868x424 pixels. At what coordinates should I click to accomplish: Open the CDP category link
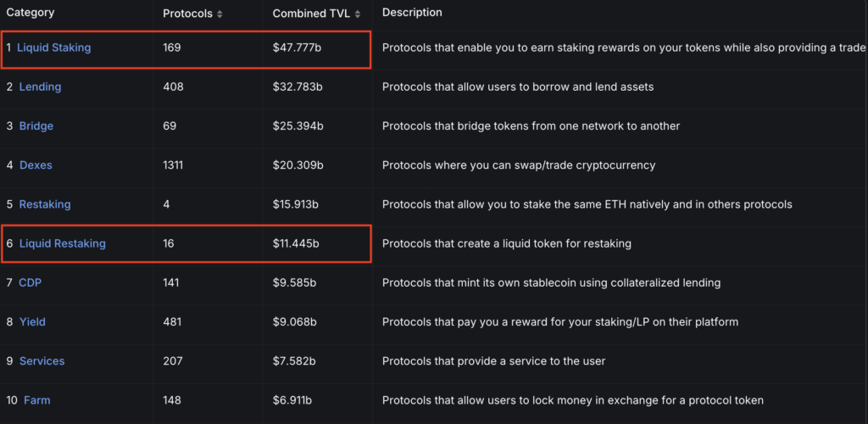(30, 283)
